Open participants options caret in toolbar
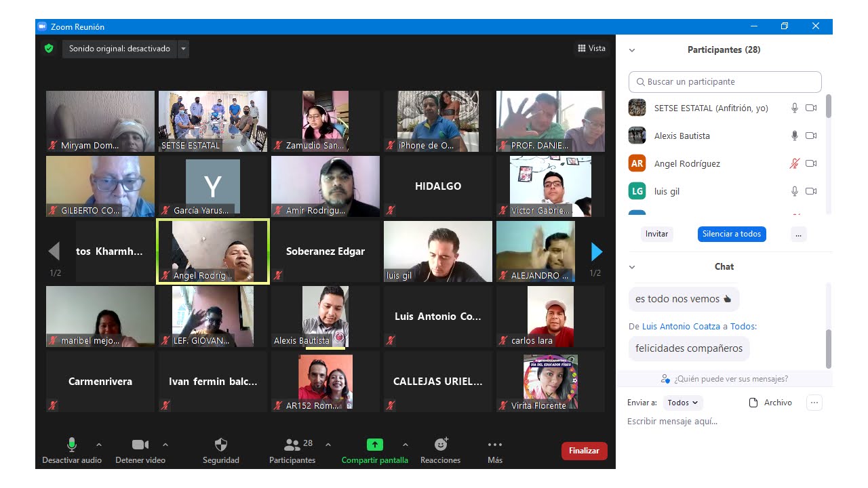The width and height of the screenshot is (868, 488). [x=328, y=445]
